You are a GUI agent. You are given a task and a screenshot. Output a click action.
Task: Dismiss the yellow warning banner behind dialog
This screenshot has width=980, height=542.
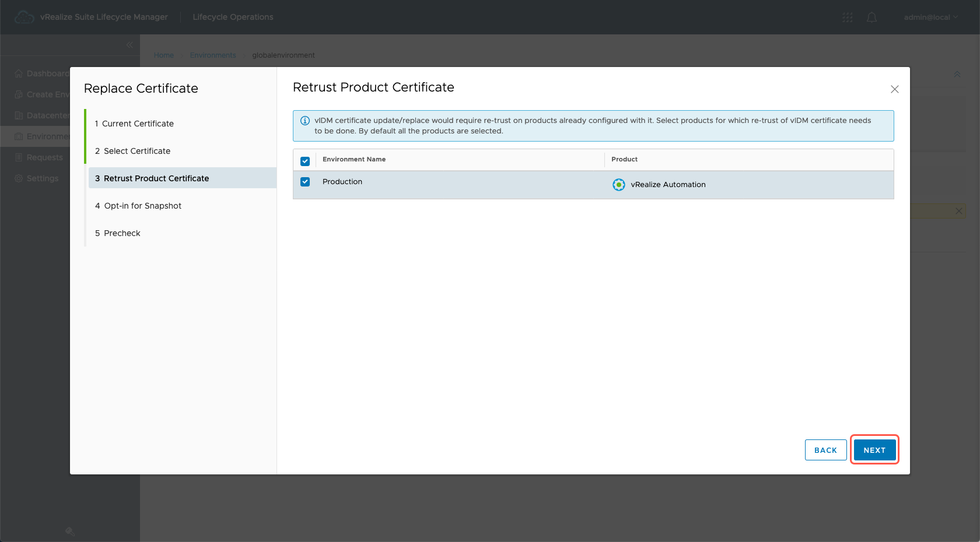(x=958, y=211)
